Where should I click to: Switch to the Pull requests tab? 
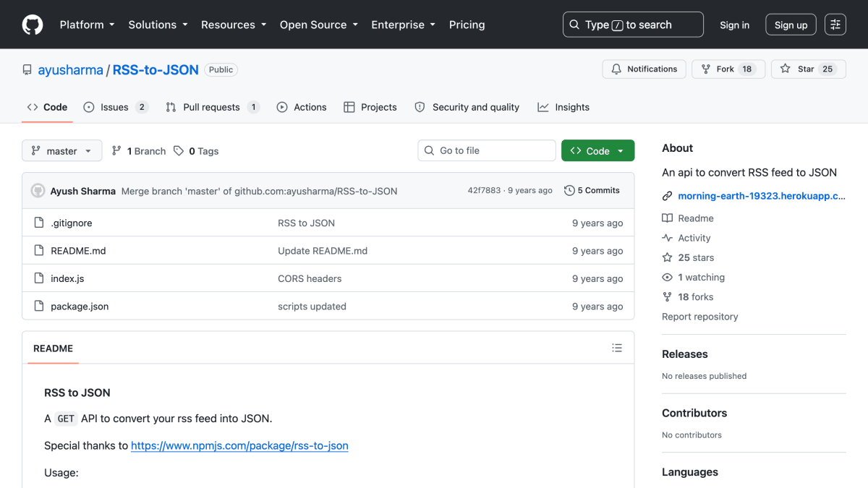pyautogui.click(x=212, y=107)
